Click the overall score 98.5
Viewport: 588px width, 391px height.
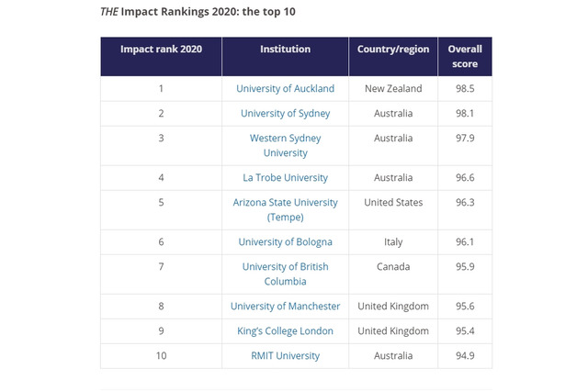click(x=465, y=89)
